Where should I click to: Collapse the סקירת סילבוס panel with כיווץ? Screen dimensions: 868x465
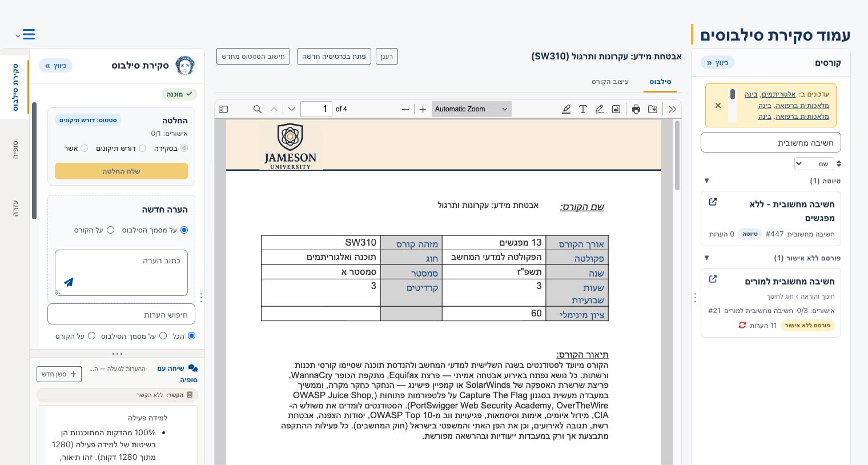click(56, 66)
